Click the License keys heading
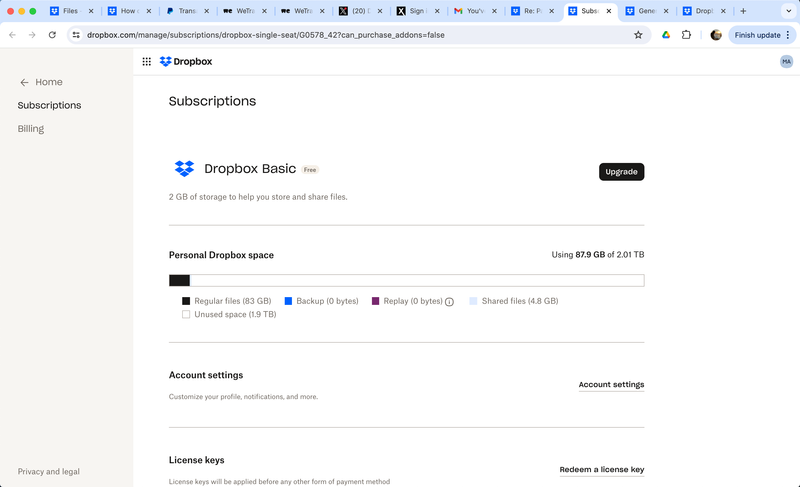 point(196,460)
